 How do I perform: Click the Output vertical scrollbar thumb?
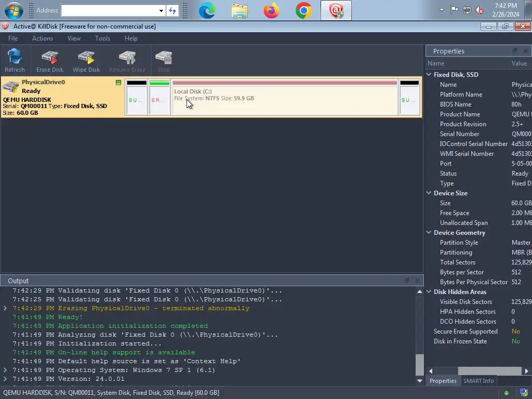420,364
